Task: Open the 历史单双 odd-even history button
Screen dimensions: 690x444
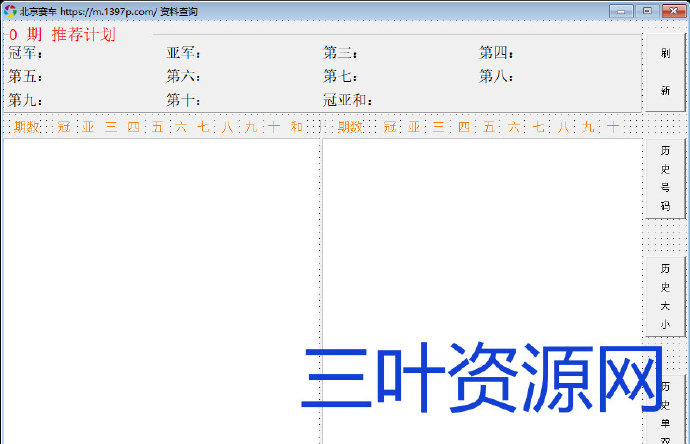Action: 665,409
